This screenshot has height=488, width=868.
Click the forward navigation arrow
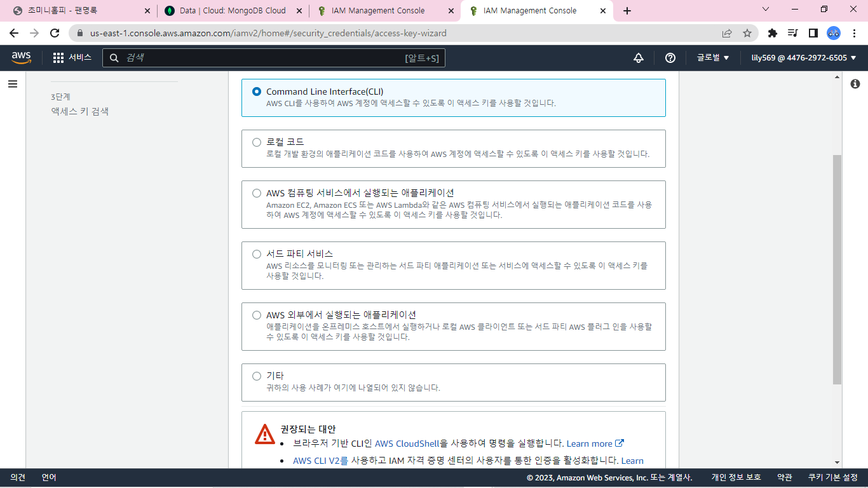(34, 33)
